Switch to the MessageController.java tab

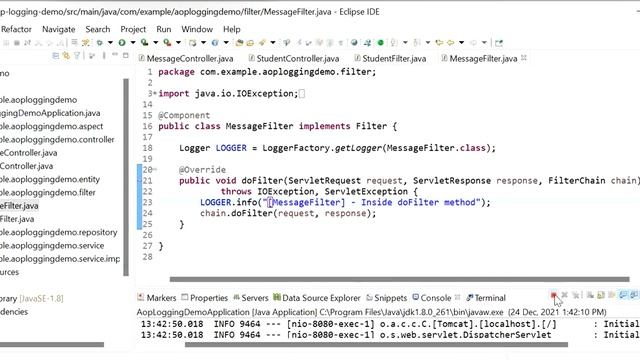pos(186,58)
